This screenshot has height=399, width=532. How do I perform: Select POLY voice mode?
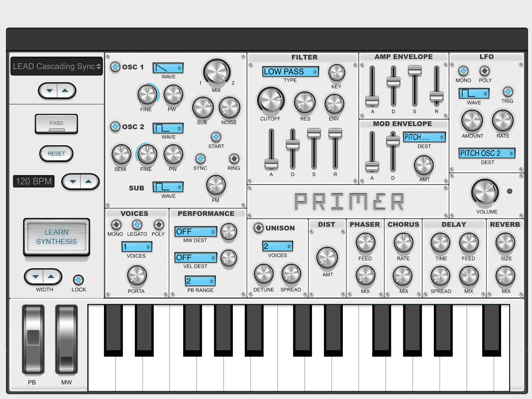(159, 225)
